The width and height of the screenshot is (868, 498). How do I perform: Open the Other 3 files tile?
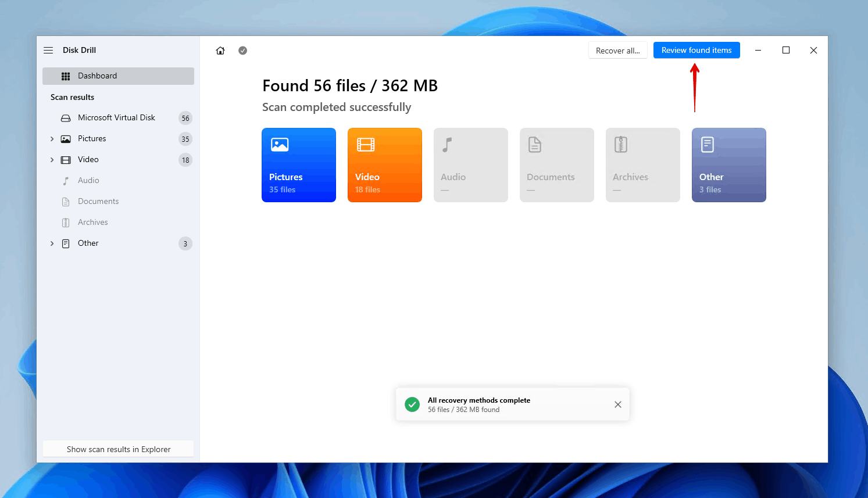pos(729,165)
